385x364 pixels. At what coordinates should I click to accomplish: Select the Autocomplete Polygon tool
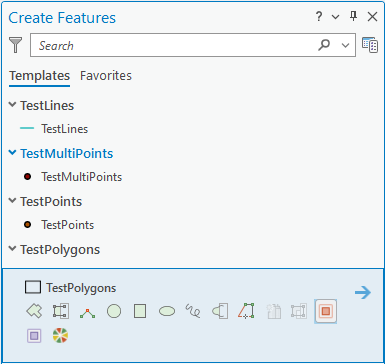tap(61, 311)
